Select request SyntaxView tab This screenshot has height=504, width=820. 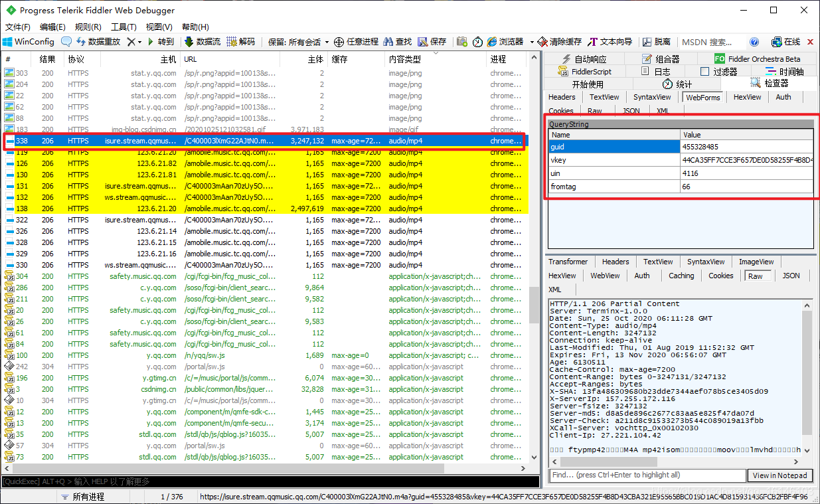tap(653, 97)
